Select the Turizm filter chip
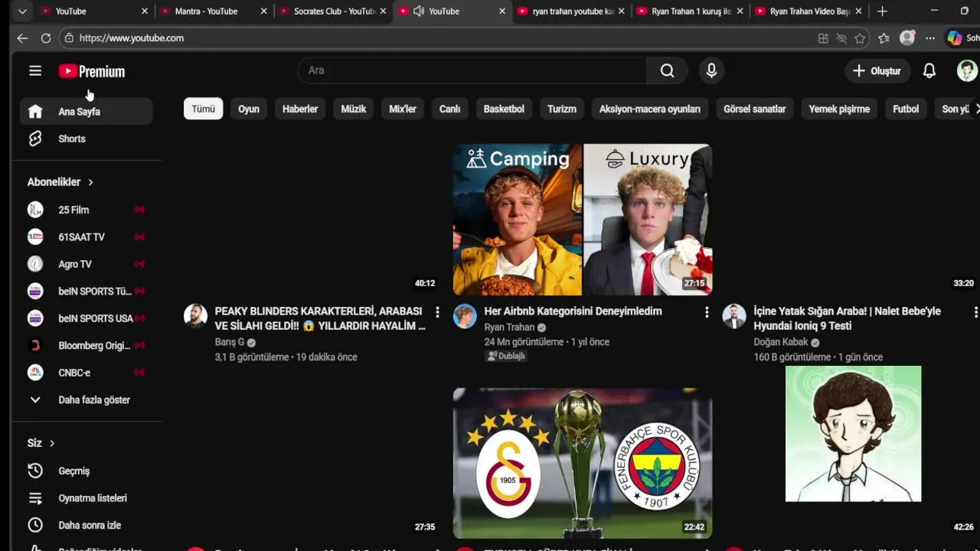The width and height of the screenshot is (980, 551). coord(562,109)
